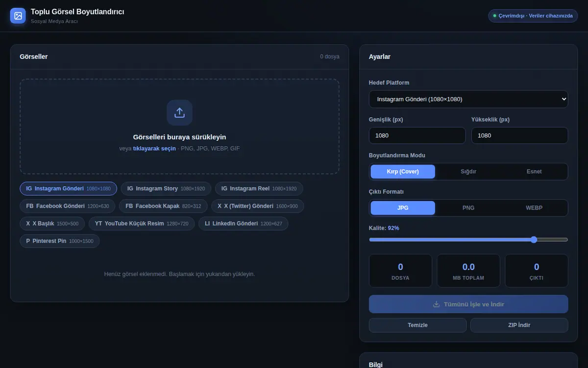
Task: Pick the X (Twitter) Gönderi preset chip
Action: coord(258,206)
